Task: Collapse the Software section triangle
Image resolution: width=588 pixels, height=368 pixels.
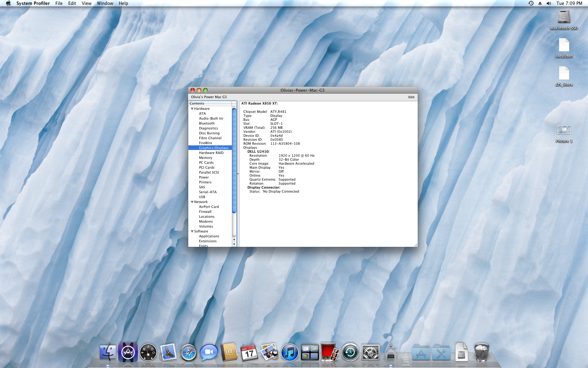Action: coord(192,232)
